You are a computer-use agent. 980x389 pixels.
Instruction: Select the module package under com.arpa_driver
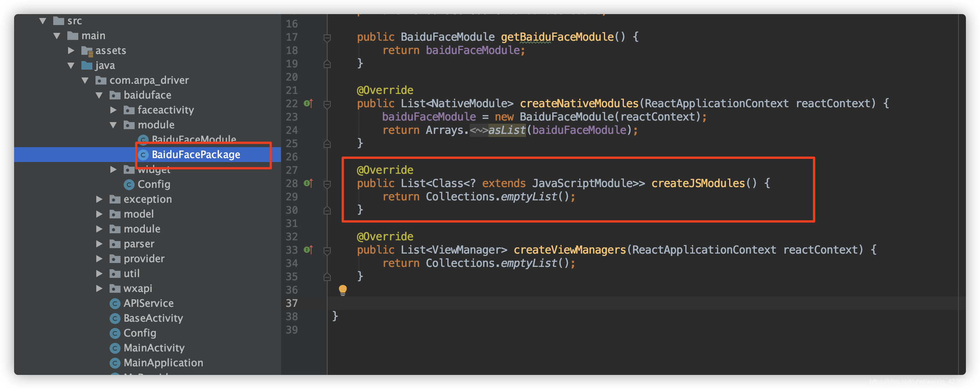tap(142, 229)
